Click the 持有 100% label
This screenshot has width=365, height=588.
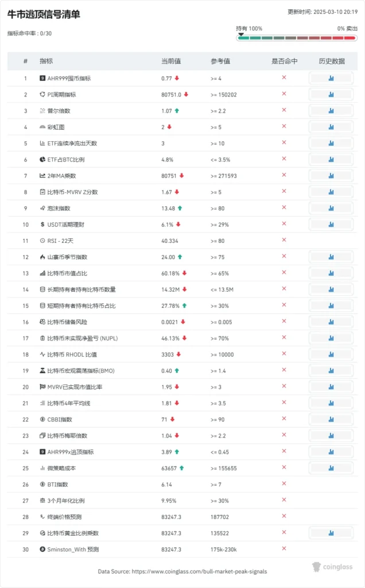pos(249,29)
